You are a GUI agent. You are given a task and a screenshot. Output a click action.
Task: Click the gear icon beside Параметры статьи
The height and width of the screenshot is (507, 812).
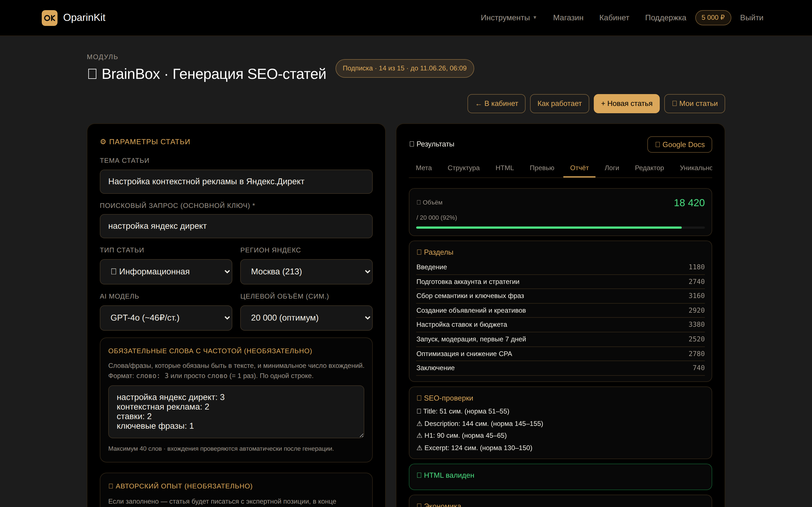coord(103,142)
